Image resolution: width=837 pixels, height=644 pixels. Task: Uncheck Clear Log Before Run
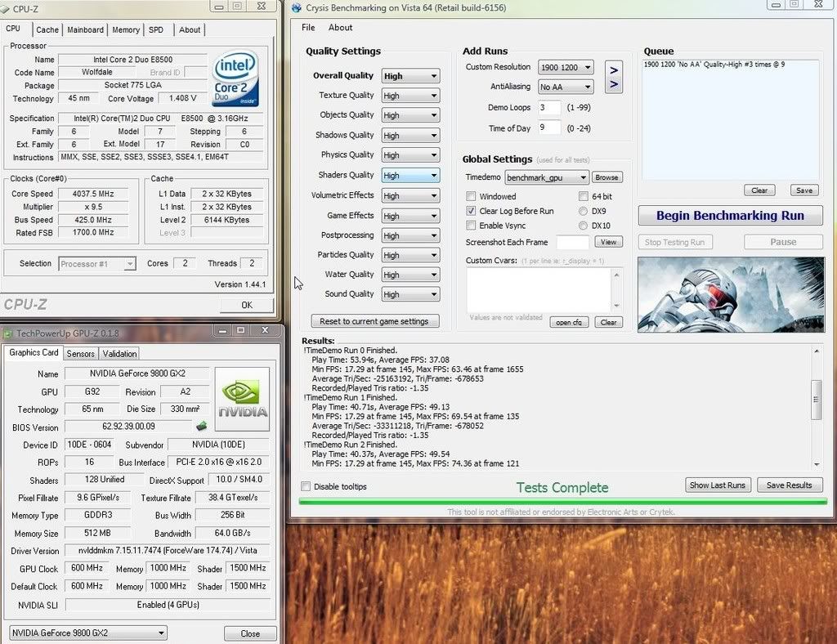471,211
